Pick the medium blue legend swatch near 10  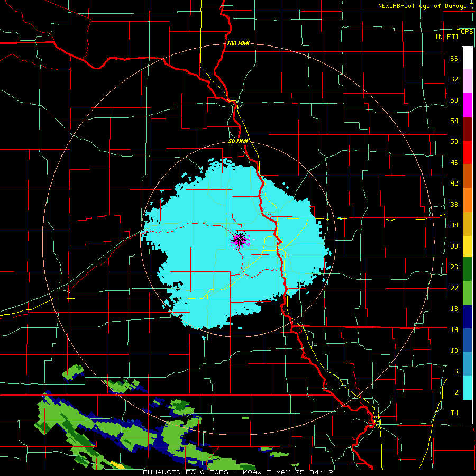(467, 340)
